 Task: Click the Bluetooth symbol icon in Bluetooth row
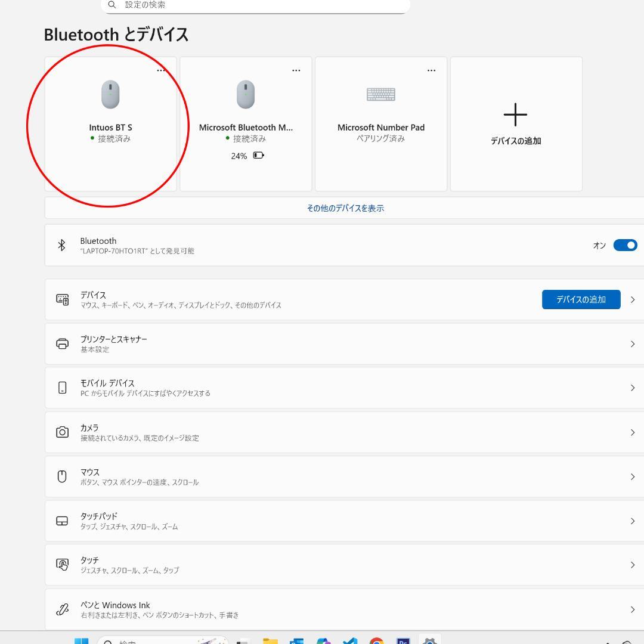61,245
